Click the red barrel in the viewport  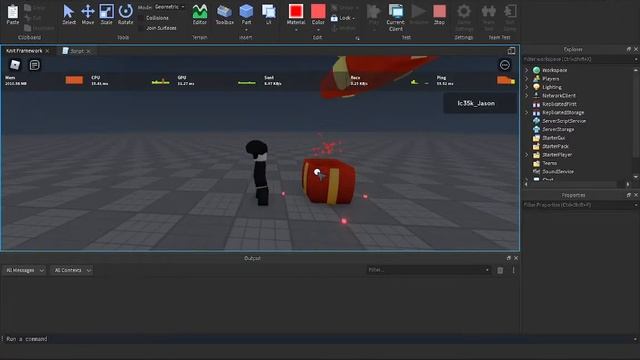[328, 181]
